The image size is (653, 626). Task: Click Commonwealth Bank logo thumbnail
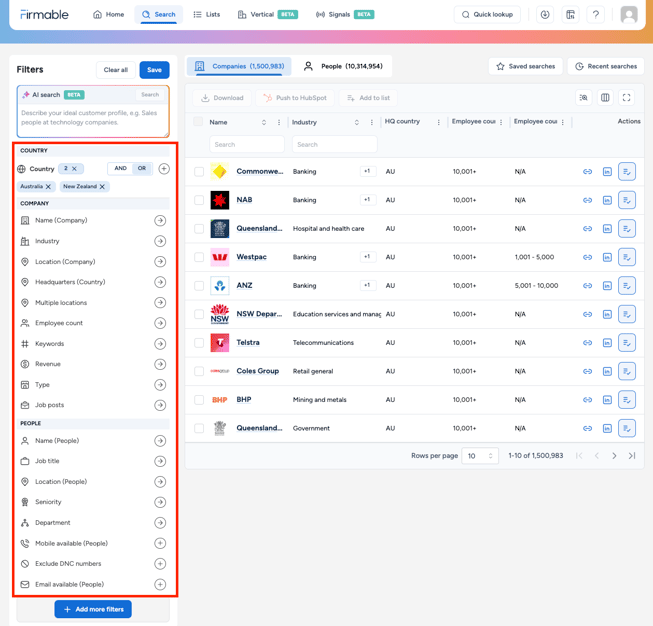click(x=219, y=171)
